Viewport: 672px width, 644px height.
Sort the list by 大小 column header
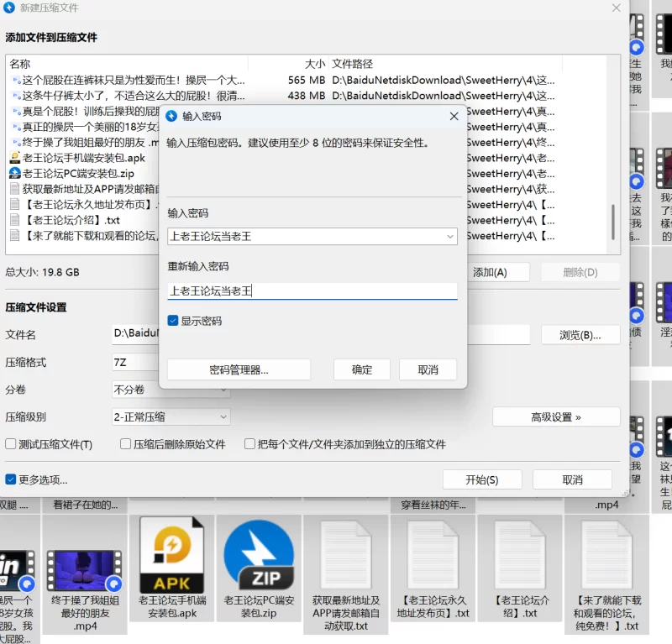point(314,64)
